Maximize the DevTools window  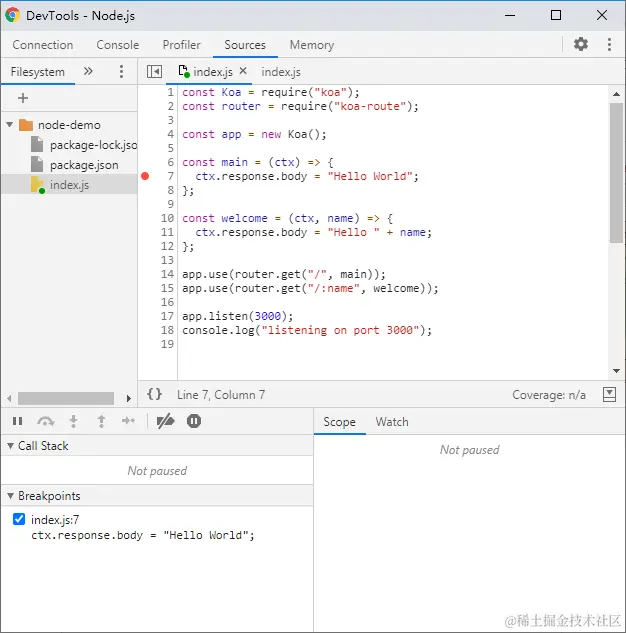[x=556, y=15]
